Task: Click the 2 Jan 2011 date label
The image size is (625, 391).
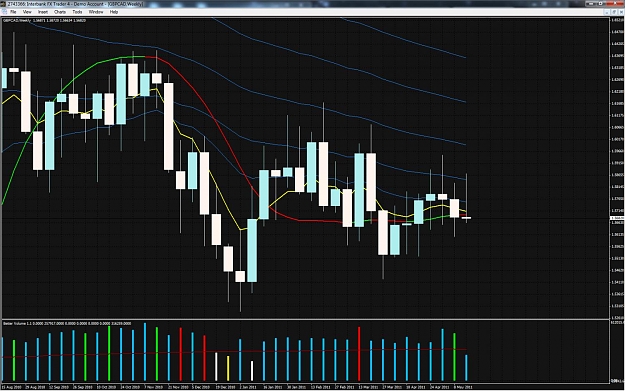Action: [x=249, y=387]
